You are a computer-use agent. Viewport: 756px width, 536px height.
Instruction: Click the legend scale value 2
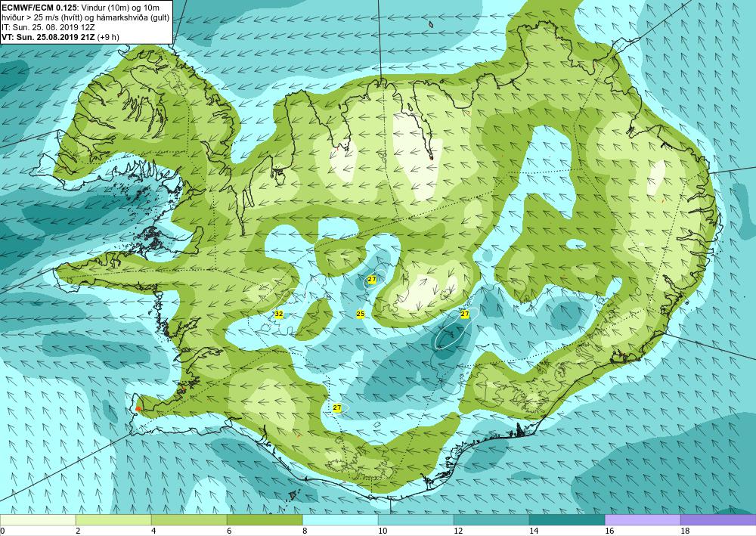click(79, 531)
